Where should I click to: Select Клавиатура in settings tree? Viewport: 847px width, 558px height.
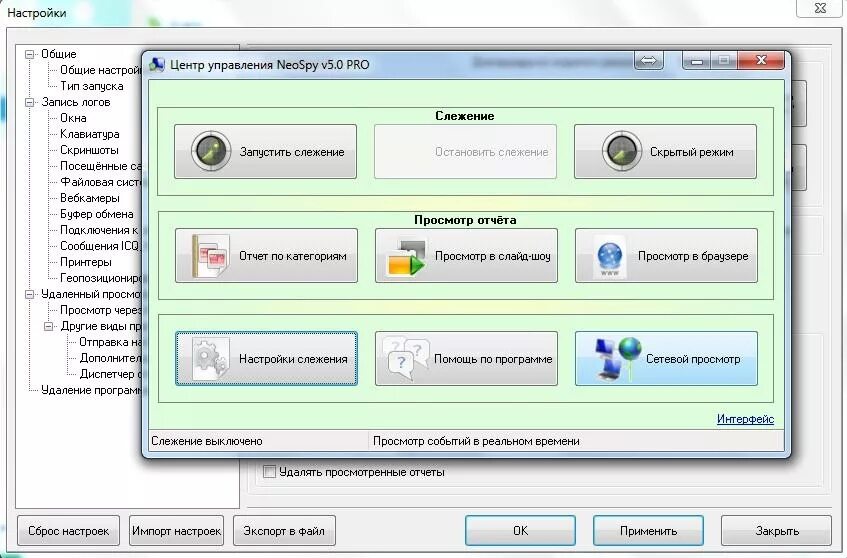click(90, 134)
